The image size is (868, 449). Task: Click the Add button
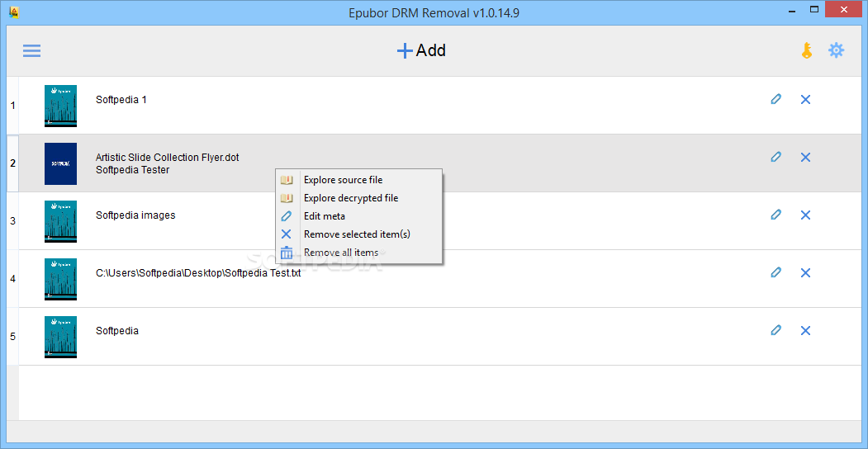(x=421, y=51)
